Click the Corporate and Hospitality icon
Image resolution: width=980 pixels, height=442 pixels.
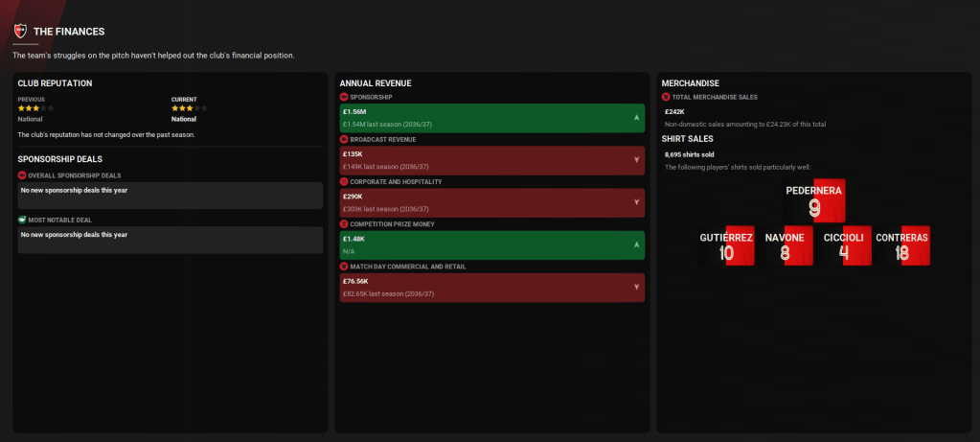[x=344, y=181]
